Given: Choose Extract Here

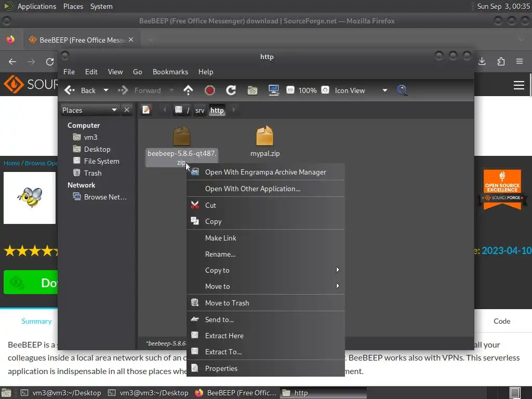Looking at the screenshot, I should (x=265, y=336).
